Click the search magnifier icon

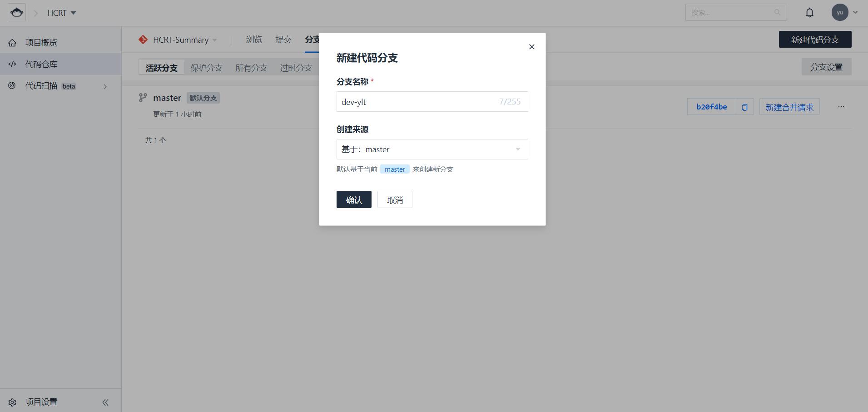(x=777, y=12)
